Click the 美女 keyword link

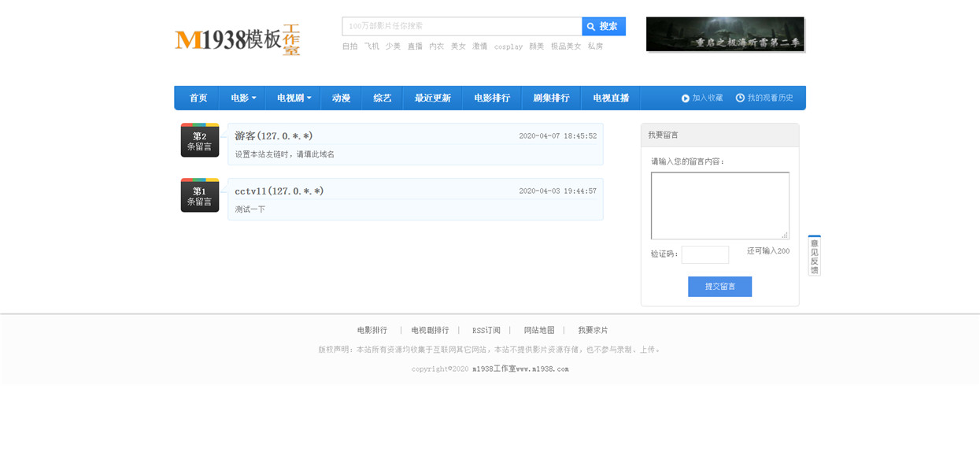pyautogui.click(x=458, y=46)
